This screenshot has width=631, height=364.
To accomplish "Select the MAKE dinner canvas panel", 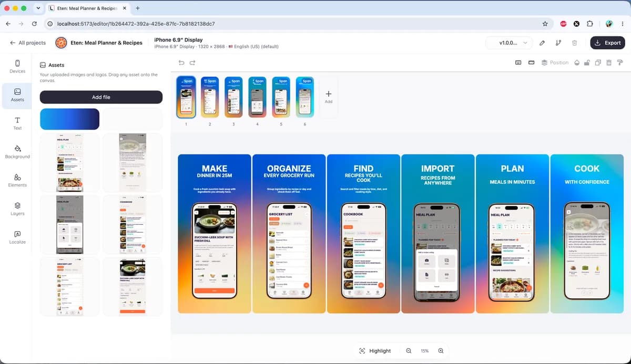I will point(215,234).
